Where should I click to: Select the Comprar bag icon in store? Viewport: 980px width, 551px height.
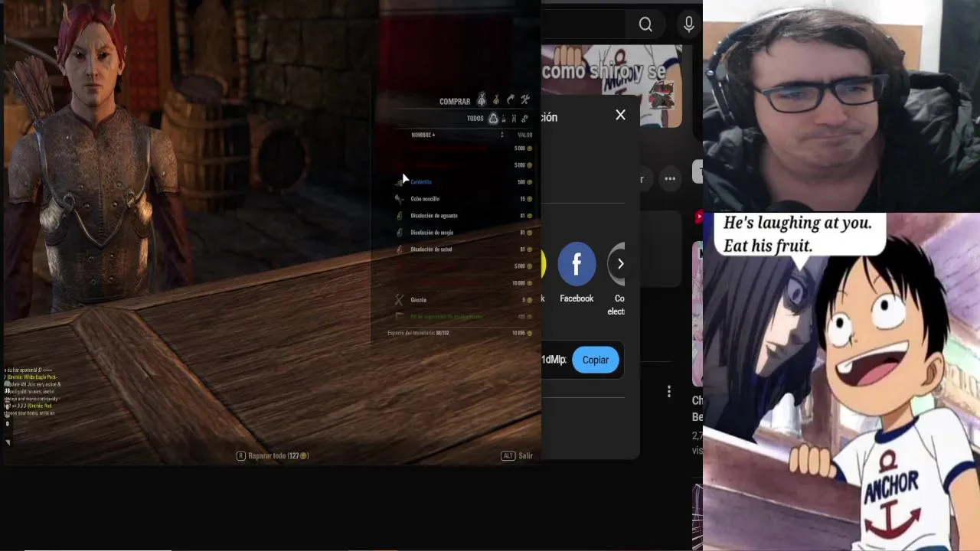tap(482, 99)
